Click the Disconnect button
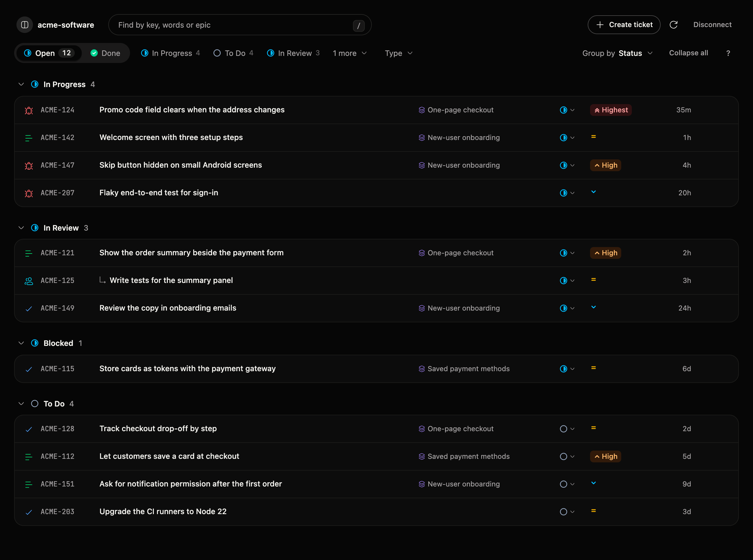The height and width of the screenshot is (560, 753). point(712,25)
